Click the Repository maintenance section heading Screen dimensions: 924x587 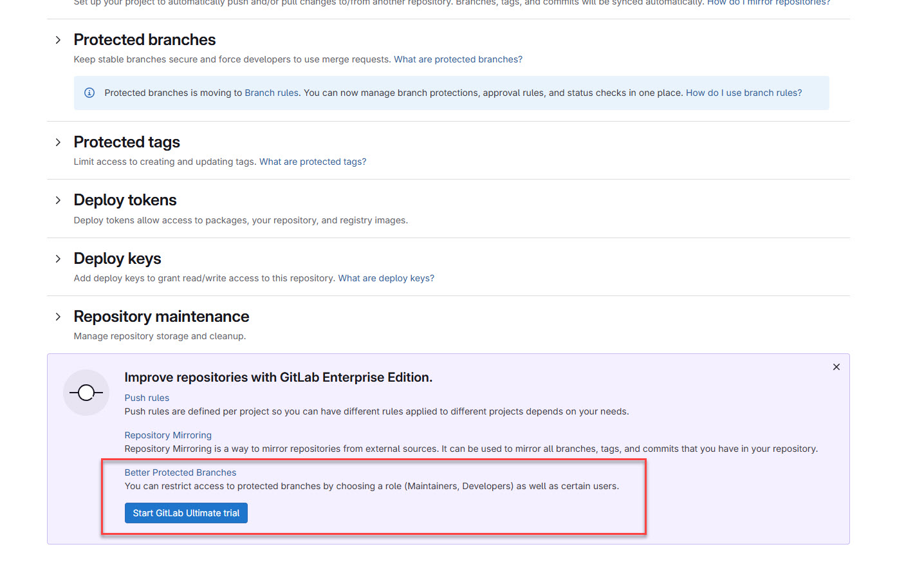[162, 317]
